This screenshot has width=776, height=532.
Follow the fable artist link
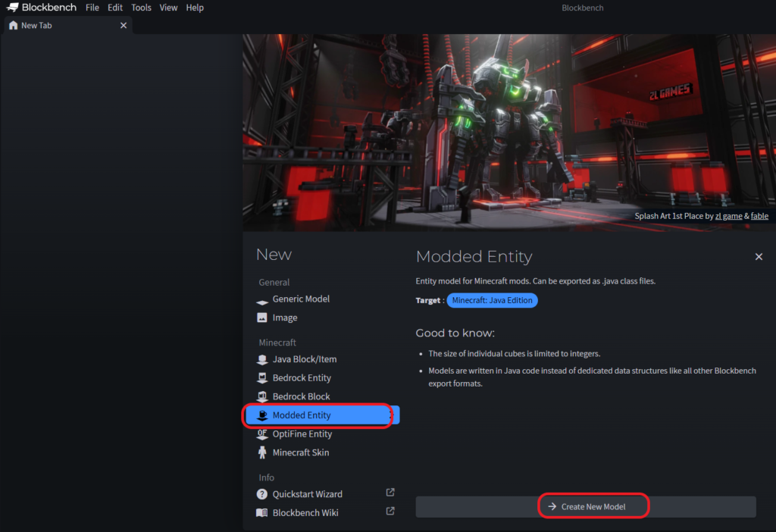(x=759, y=216)
